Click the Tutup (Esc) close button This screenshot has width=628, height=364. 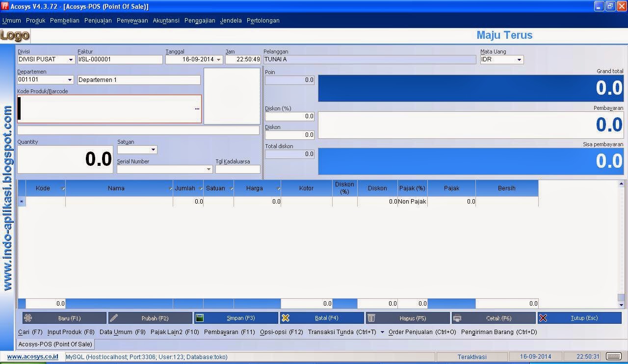coord(579,318)
